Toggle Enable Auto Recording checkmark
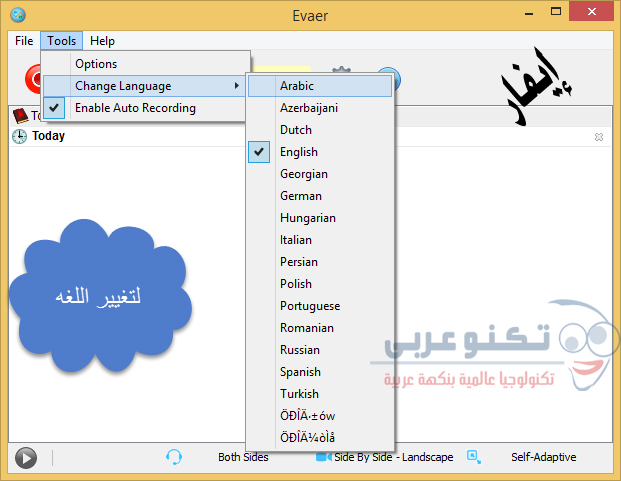Screen dimensions: 621x481 [54, 108]
